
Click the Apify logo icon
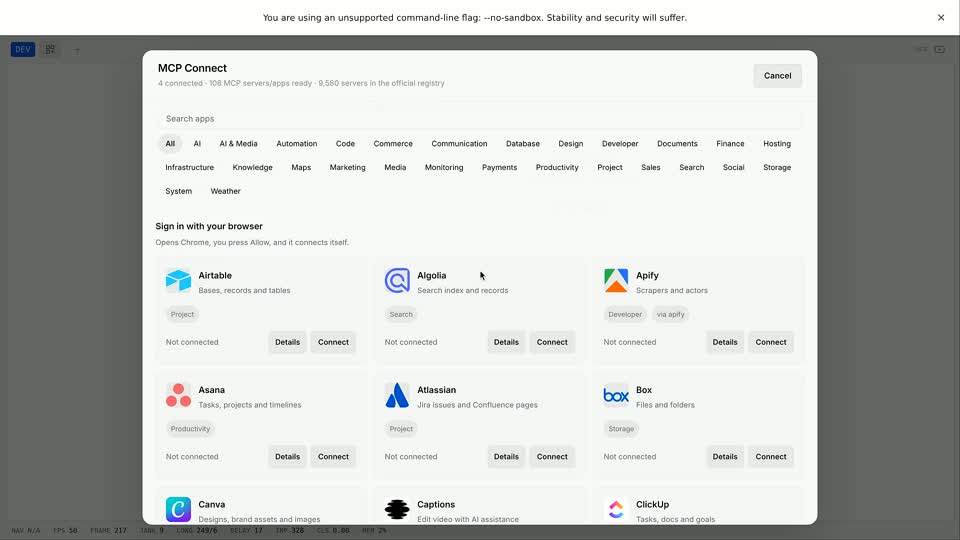pos(616,280)
